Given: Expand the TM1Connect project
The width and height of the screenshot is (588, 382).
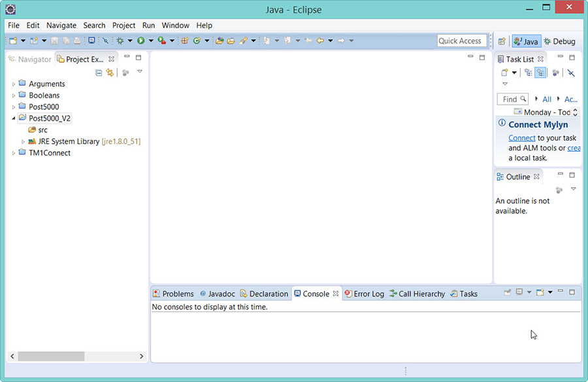Looking at the screenshot, I should pos(14,153).
